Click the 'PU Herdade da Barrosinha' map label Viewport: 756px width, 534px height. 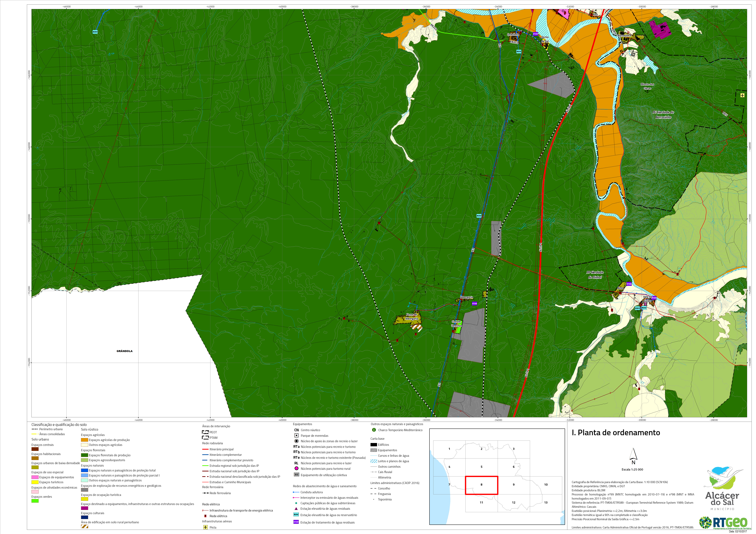click(x=663, y=115)
